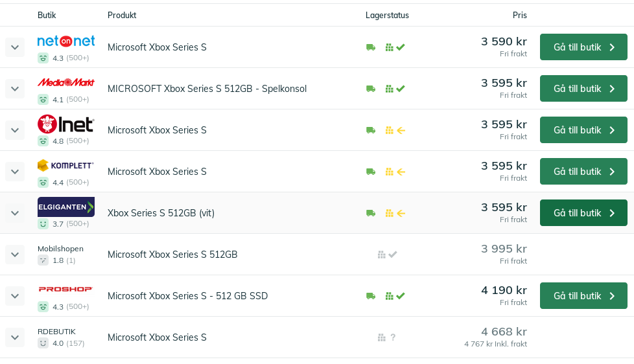Click the 4 668 kr price
Image resolution: width=634 pixels, height=364 pixels.
pos(504,332)
